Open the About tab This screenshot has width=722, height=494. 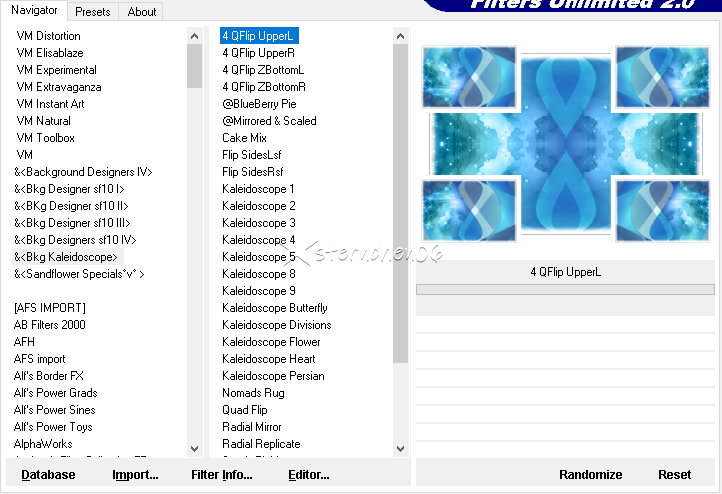tap(142, 12)
